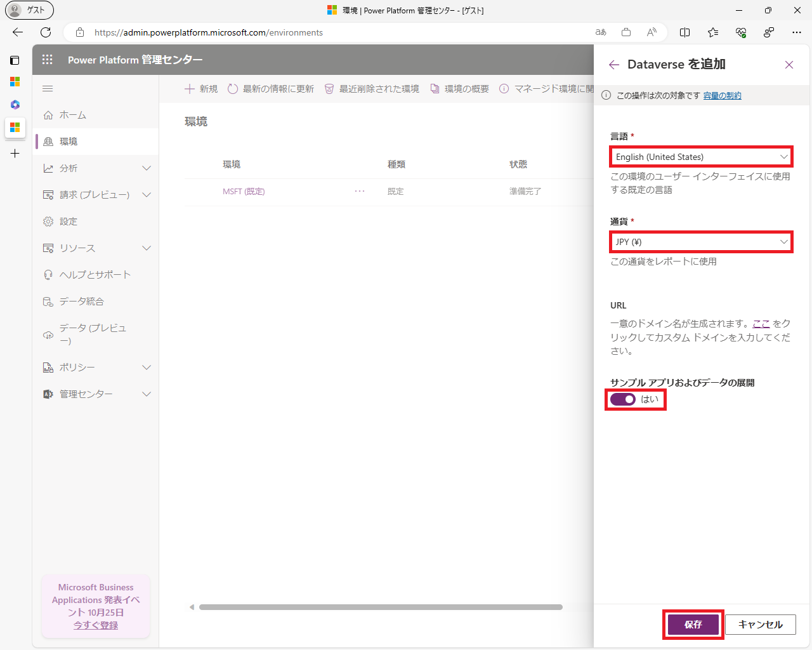Click the scrollbar left arrow
Image resolution: width=812 pixels, height=650 pixels.
pos(192,607)
